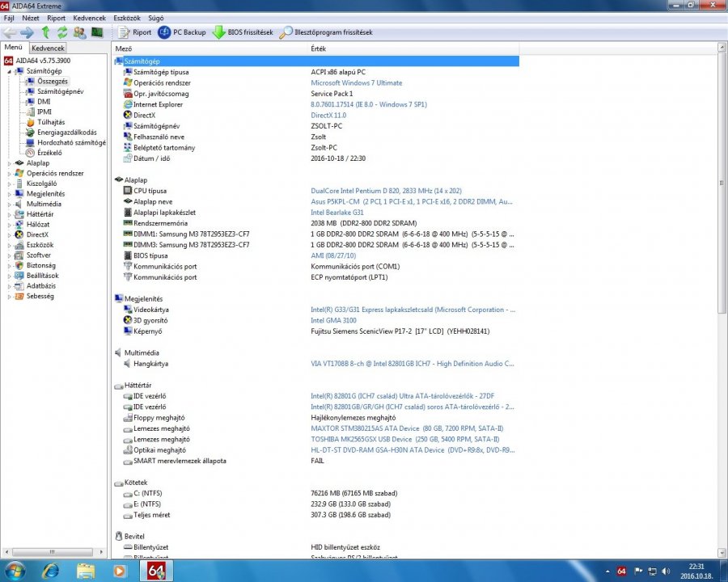Select Sebesség in the tree

(x=40, y=296)
